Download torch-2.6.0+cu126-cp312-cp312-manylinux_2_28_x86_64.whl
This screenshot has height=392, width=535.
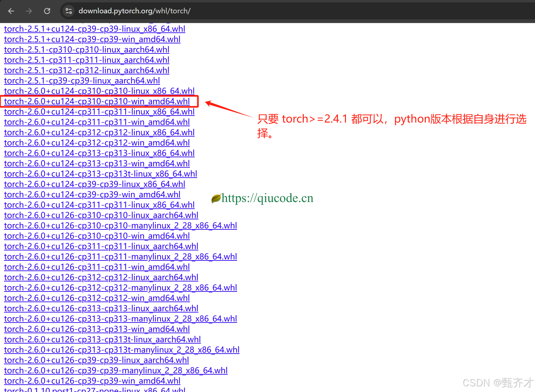point(120,288)
